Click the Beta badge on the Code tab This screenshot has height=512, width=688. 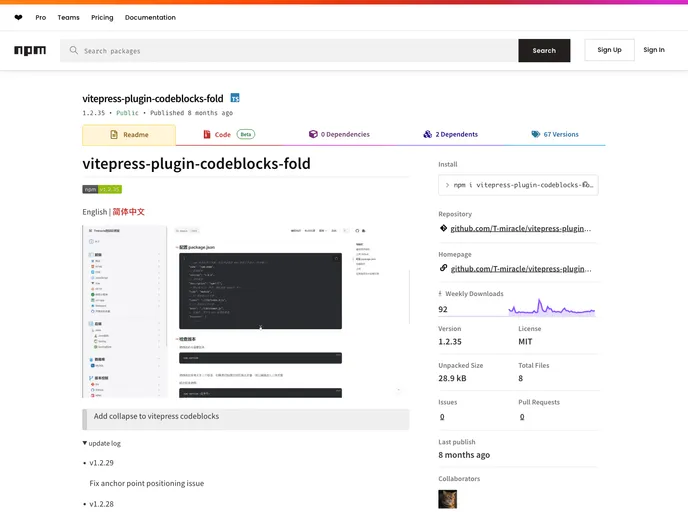tap(246, 134)
